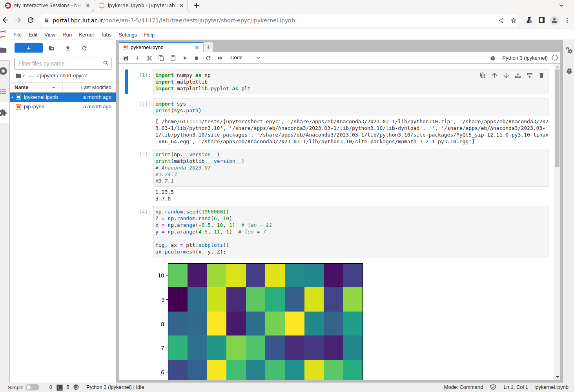Toggle Simple interface mode switch

coord(32,387)
